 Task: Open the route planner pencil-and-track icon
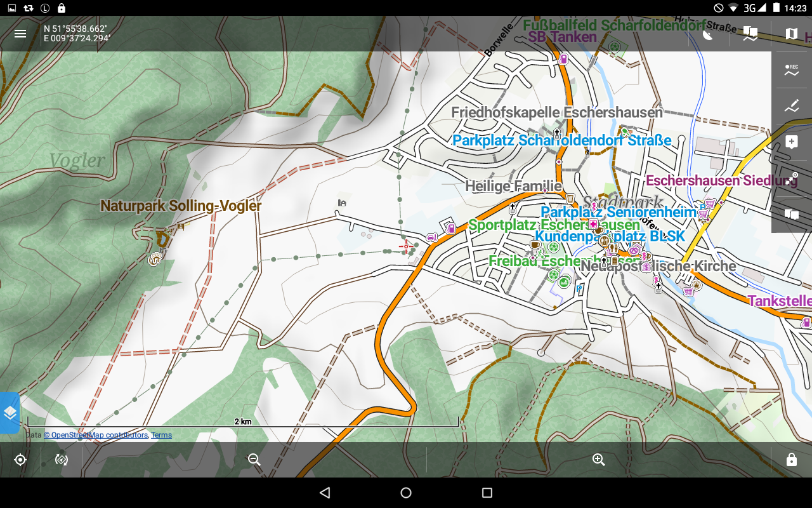[792, 106]
